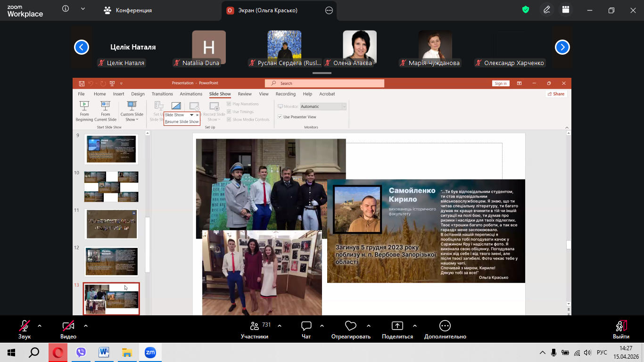Click the Выйти leave meeting icon
The width and height of the screenshot is (644, 362).
click(x=621, y=326)
